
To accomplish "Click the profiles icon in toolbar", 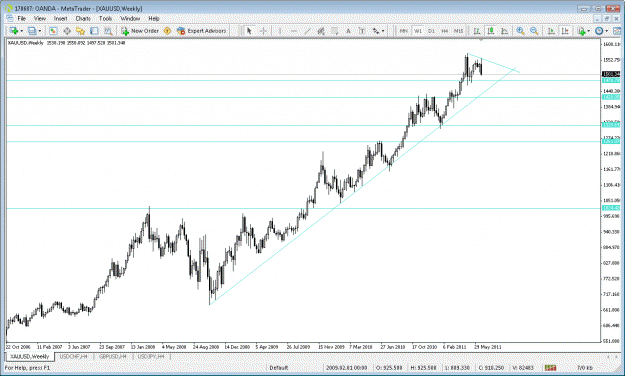I will pos(32,31).
